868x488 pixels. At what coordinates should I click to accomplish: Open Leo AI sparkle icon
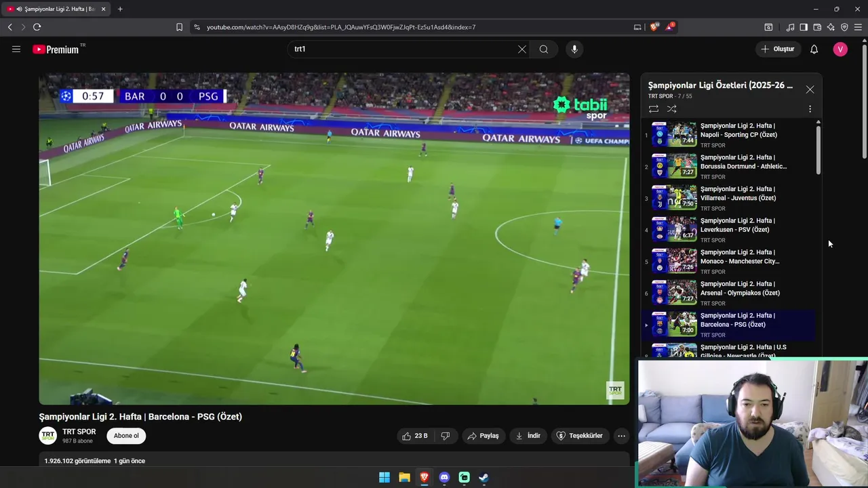coord(831,27)
